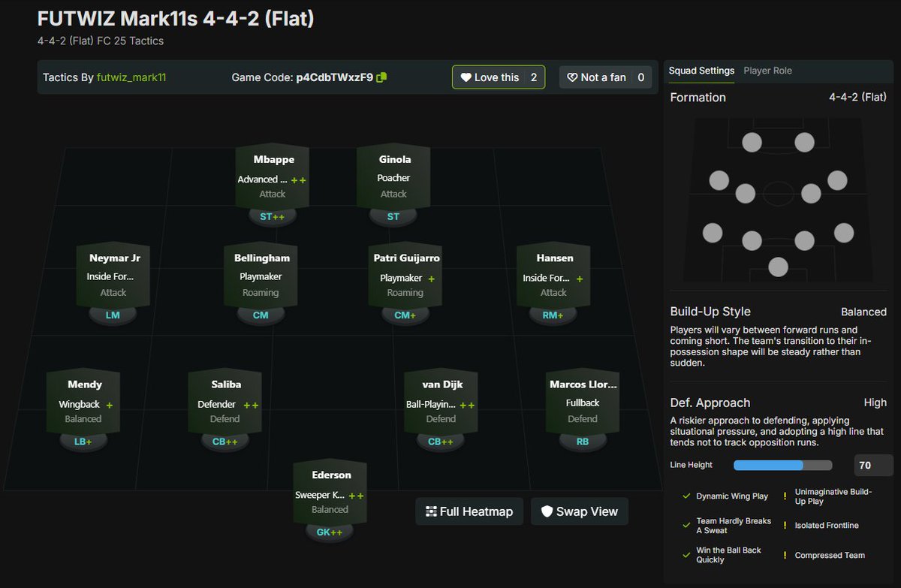Click Saliba's Defender ++ rating

point(251,406)
